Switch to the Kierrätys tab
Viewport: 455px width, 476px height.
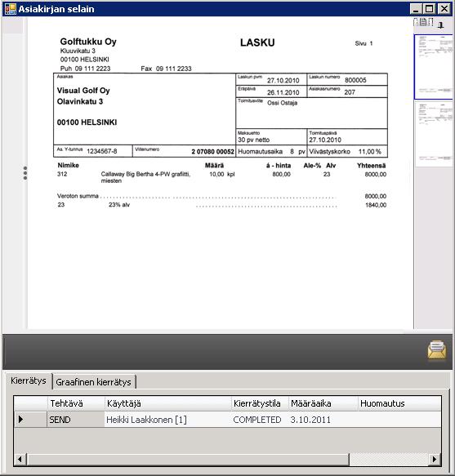point(29,380)
